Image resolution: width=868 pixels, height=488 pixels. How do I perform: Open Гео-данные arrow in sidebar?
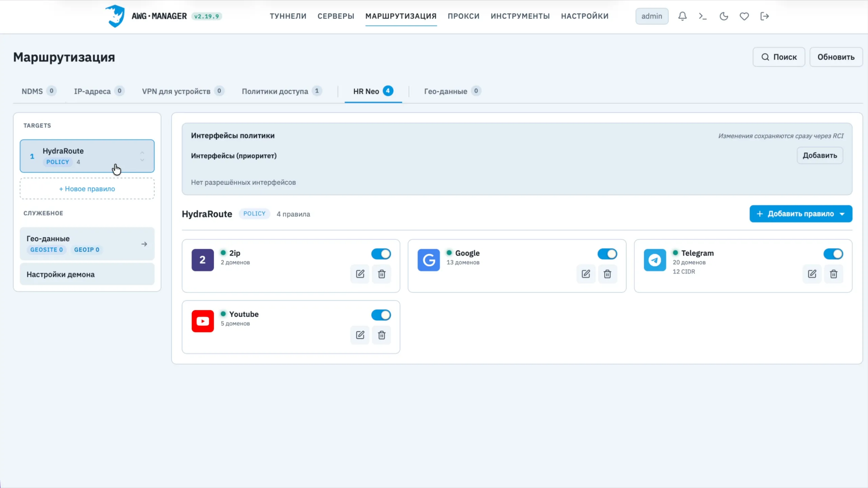[144, 244]
